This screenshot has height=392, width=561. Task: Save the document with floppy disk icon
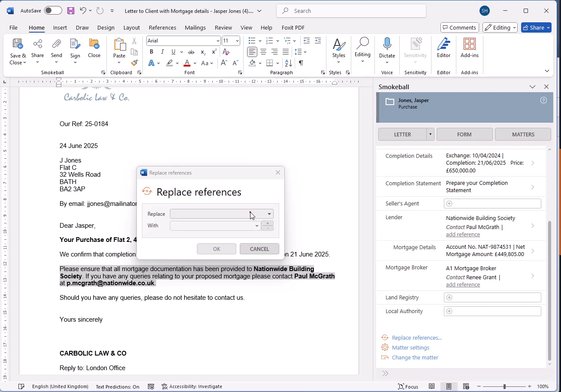point(71,11)
